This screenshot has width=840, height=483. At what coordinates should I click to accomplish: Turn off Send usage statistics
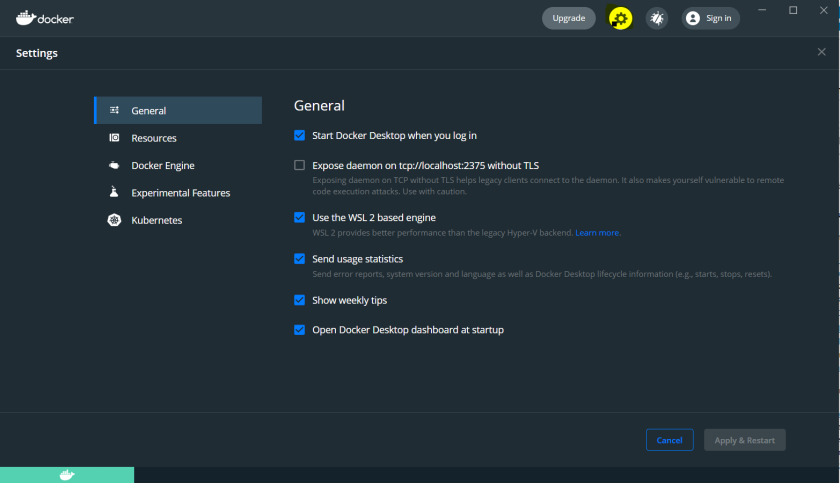click(299, 259)
